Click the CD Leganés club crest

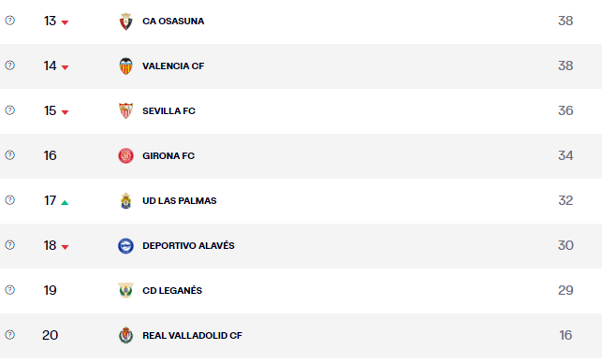point(126,290)
